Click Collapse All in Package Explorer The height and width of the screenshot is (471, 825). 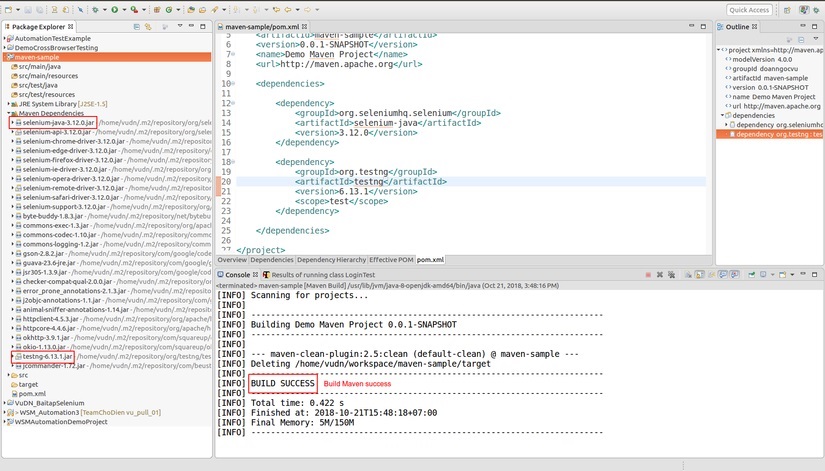tap(137, 26)
